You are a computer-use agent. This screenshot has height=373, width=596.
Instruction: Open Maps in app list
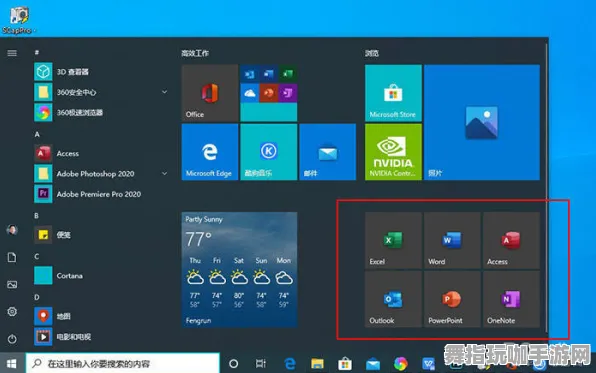[101, 316]
